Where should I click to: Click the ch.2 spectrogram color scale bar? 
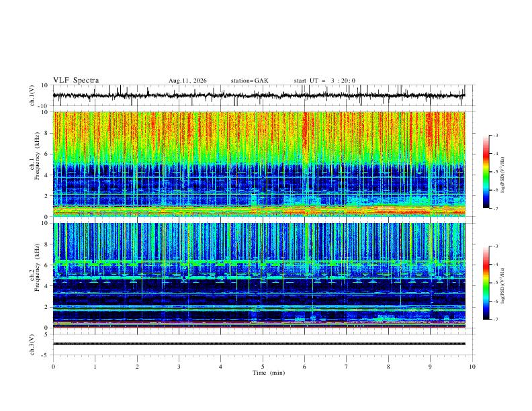pyautogui.click(x=486, y=283)
